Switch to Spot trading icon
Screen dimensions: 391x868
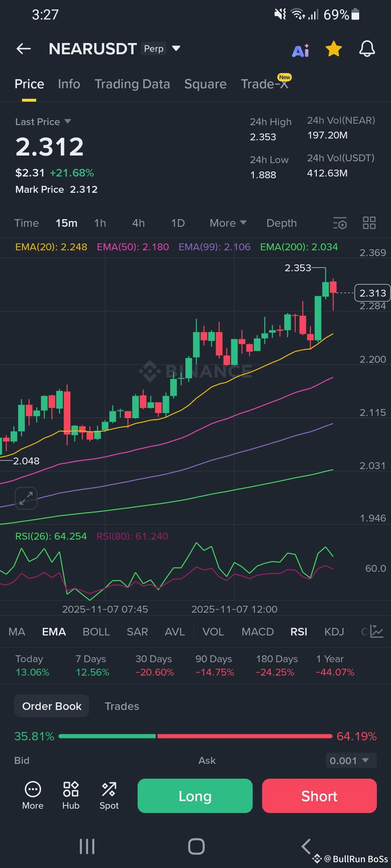(109, 795)
